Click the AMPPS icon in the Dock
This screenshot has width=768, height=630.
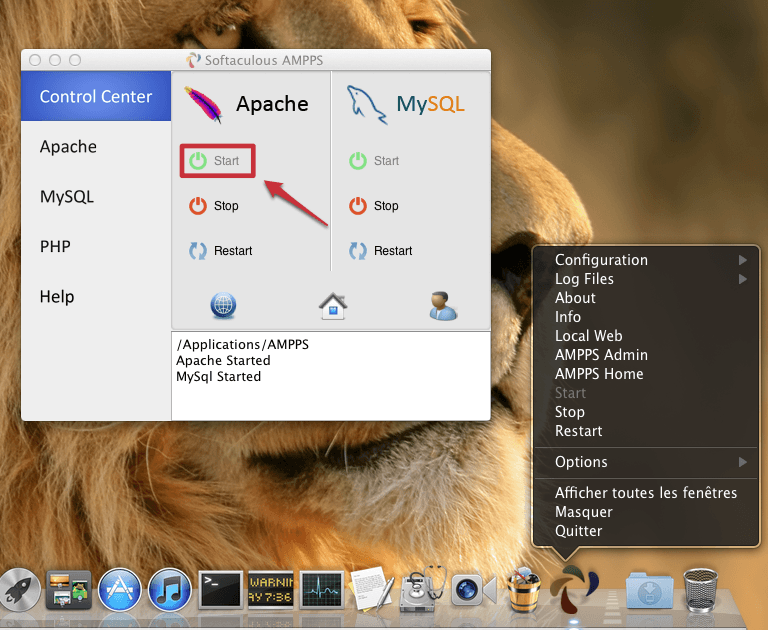(573, 589)
